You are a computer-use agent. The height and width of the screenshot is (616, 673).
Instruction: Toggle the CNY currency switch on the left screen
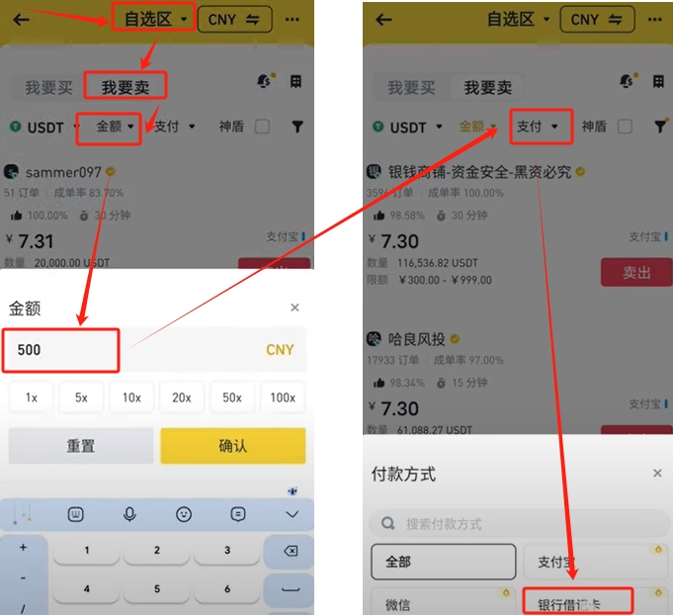234,20
